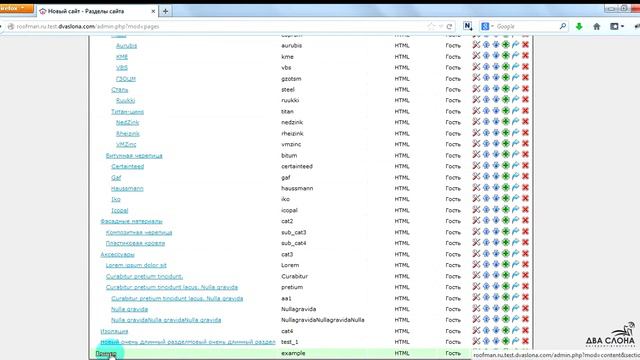Screen dimensions: 640x360
Task: Move the bitum section down
Action: coord(496,155)
